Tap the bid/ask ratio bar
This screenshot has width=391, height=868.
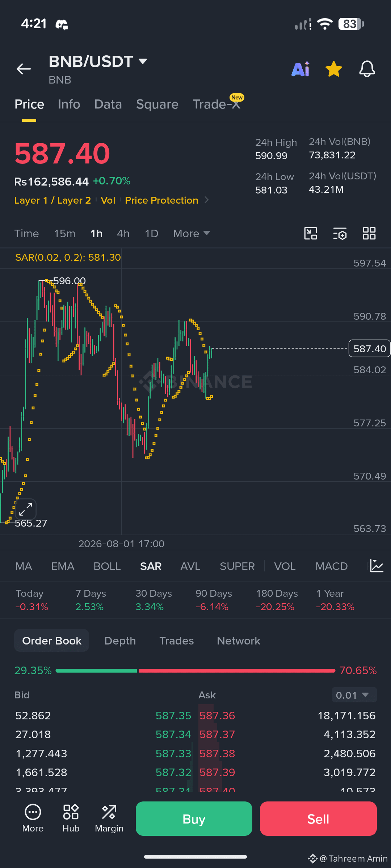pos(195,671)
